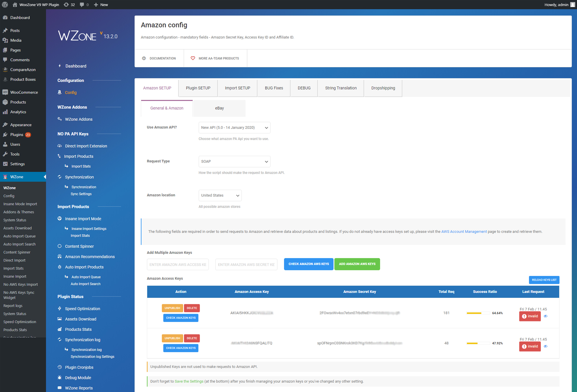Open Insane Import Mode in WZone menu
The width and height of the screenshot is (577, 392).
tap(83, 219)
